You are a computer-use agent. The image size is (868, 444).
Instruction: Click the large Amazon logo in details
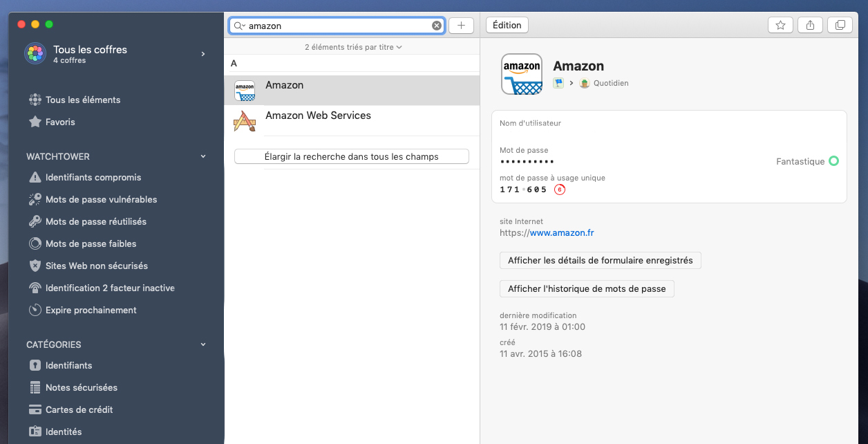(522, 74)
